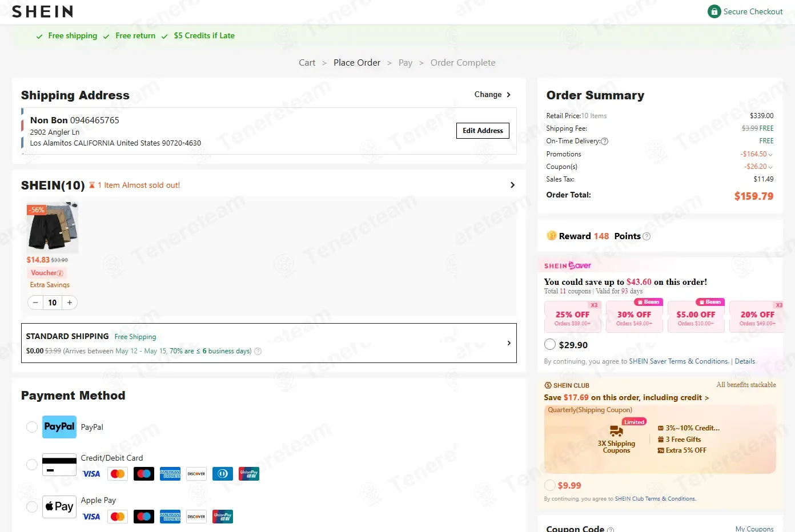Click Diners Club icon under Credit/Debit Card
795x532 pixels.
point(223,474)
